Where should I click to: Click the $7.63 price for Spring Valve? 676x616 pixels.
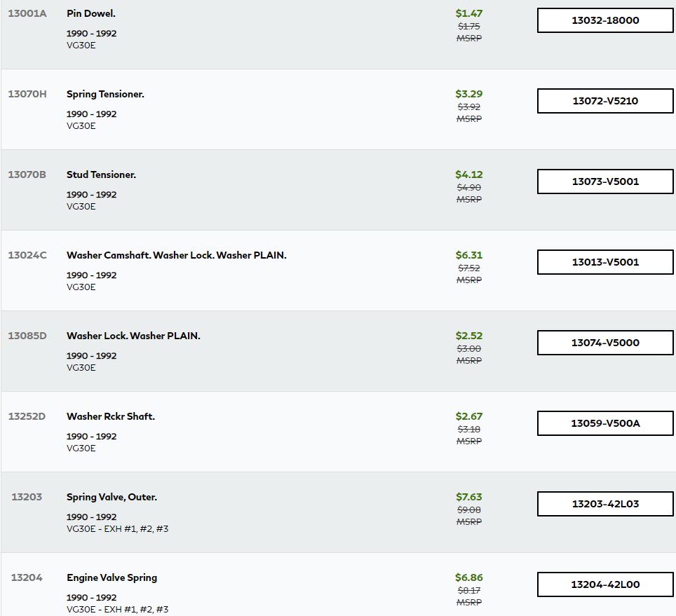pos(469,497)
